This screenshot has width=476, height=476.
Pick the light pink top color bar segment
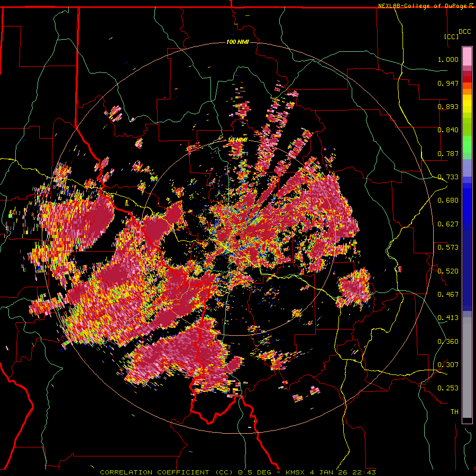coord(467,57)
